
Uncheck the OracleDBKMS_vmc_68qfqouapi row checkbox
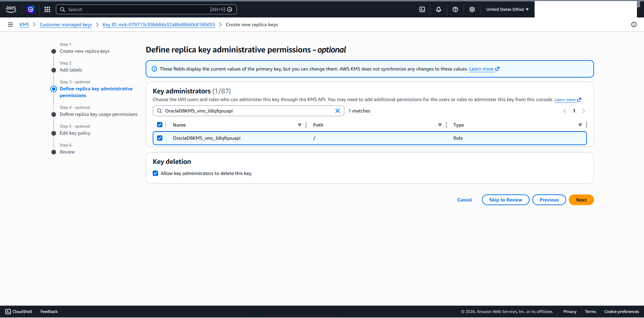click(x=160, y=138)
